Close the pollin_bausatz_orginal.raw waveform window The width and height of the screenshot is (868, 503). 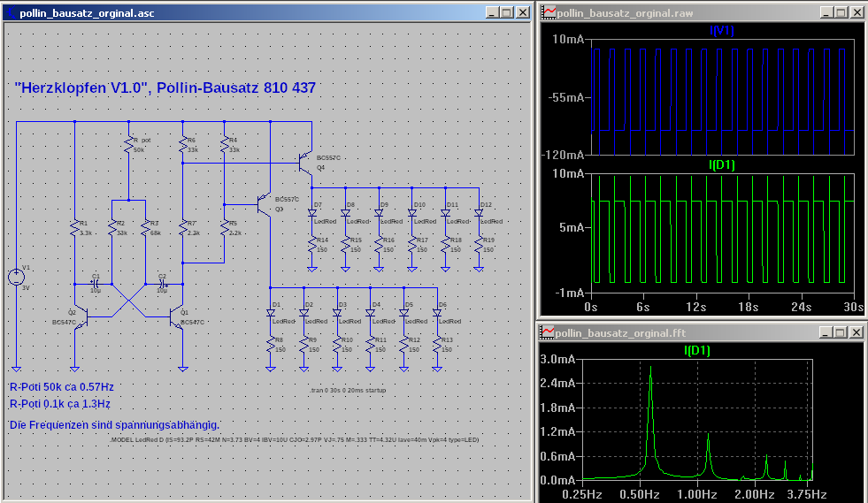856,12
